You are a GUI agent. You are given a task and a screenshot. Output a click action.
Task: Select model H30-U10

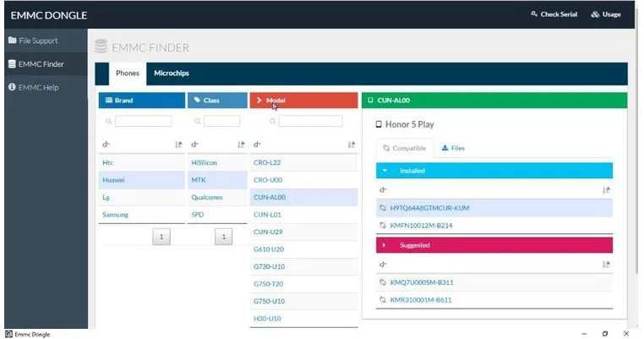[303, 319]
